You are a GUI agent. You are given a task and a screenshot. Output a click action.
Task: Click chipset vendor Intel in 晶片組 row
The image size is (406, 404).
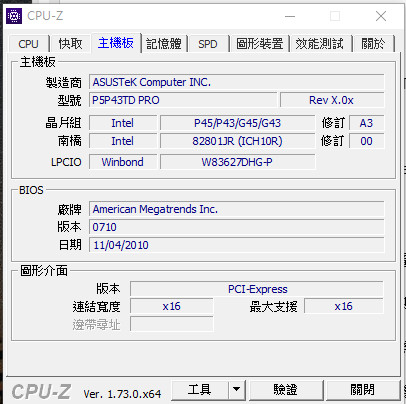click(123, 123)
